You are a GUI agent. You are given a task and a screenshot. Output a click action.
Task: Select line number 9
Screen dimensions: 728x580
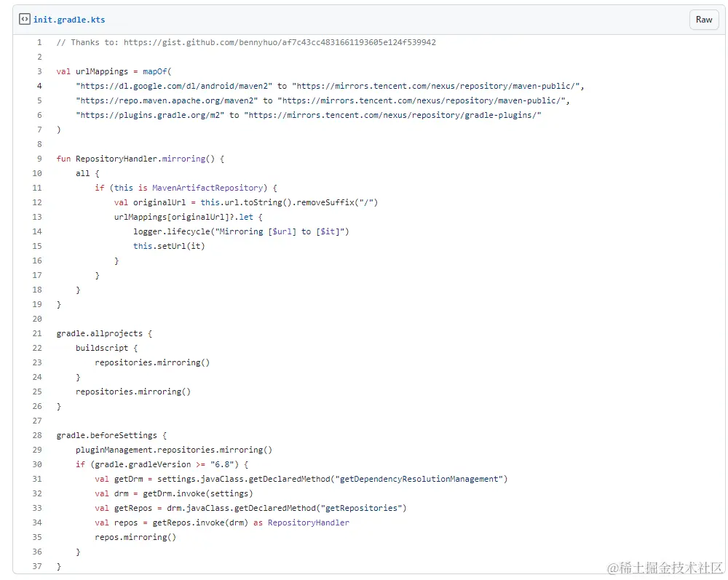[39, 159]
